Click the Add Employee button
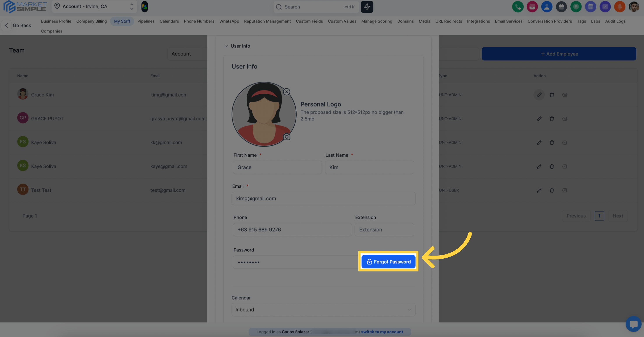Viewport: 644px width, 337px height. 559,54
